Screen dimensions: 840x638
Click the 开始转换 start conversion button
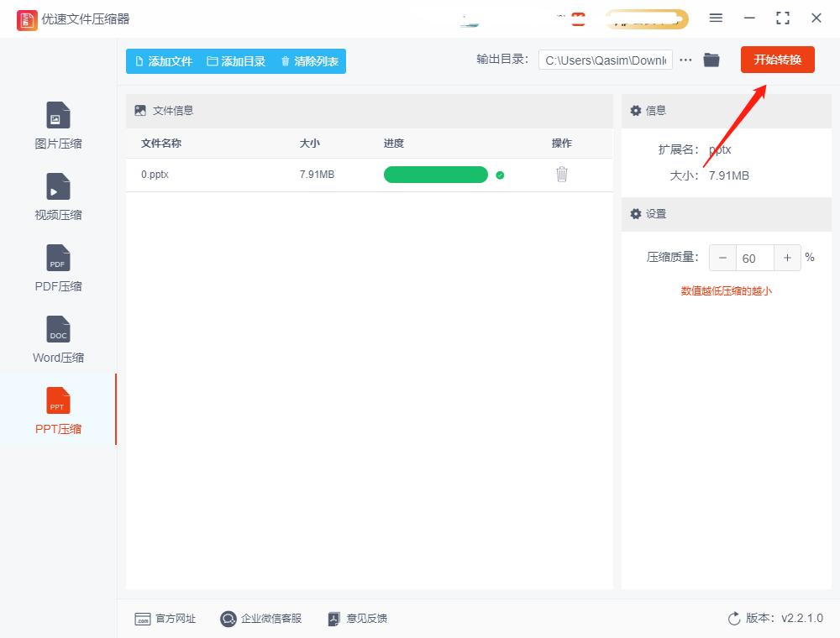(777, 60)
